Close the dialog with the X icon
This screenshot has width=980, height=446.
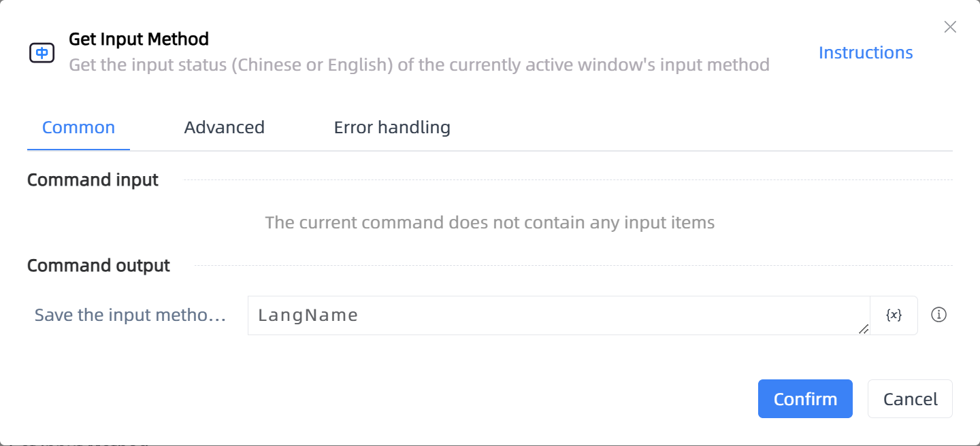950,27
